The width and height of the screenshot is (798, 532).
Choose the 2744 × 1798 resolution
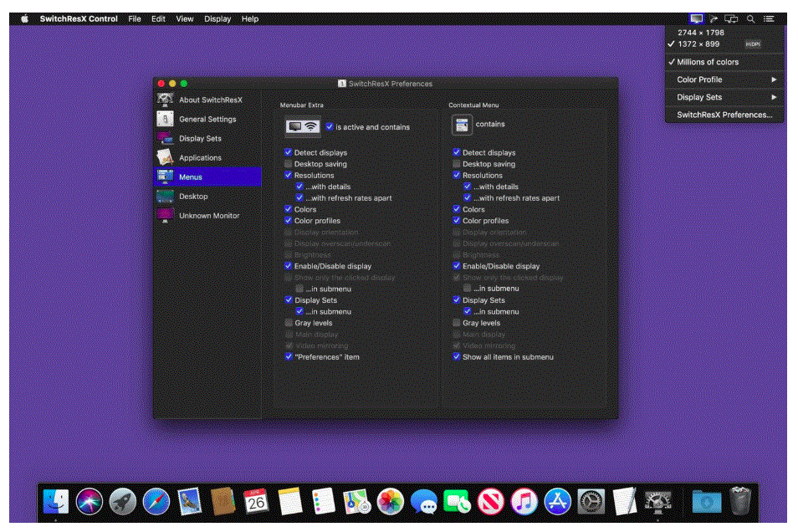724,33
